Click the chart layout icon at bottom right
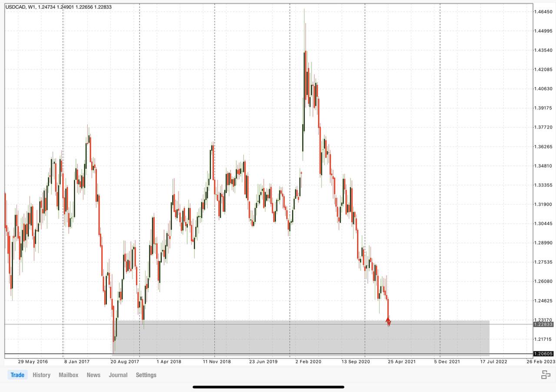The image size is (556, 392). [546, 375]
